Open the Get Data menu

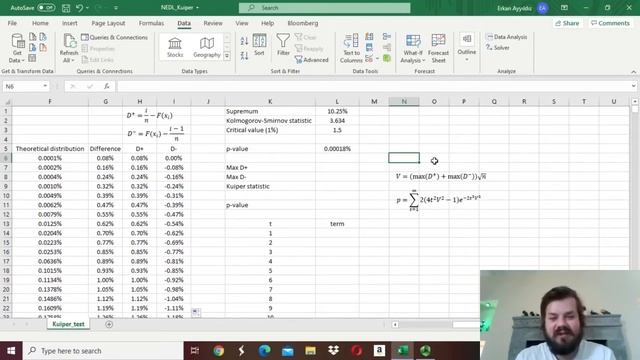[17, 48]
